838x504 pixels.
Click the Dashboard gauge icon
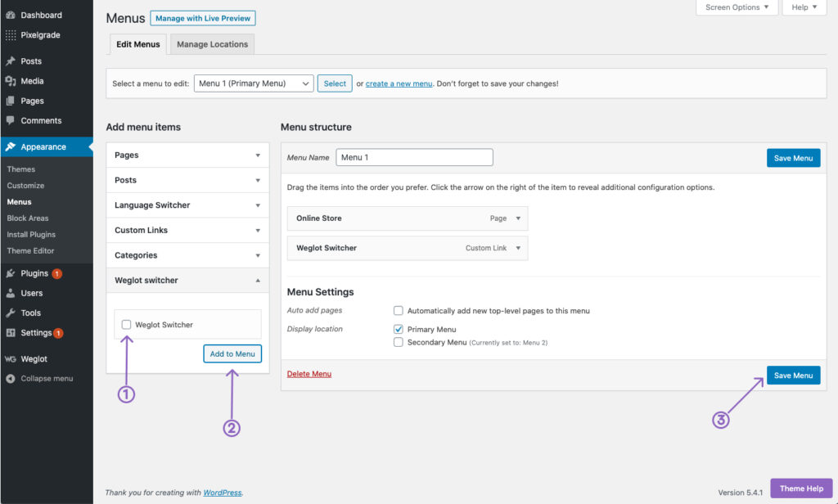pos(10,15)
